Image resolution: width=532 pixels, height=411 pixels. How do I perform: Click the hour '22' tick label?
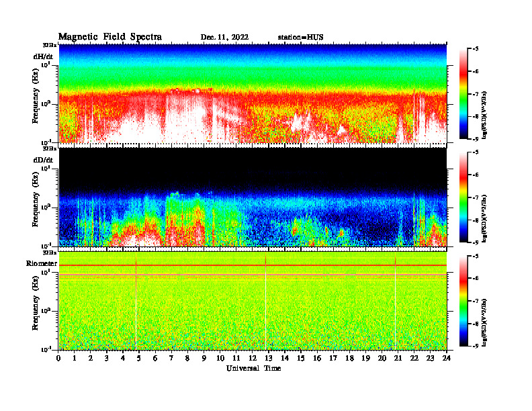pyautogui.click(x=414, y=359)
